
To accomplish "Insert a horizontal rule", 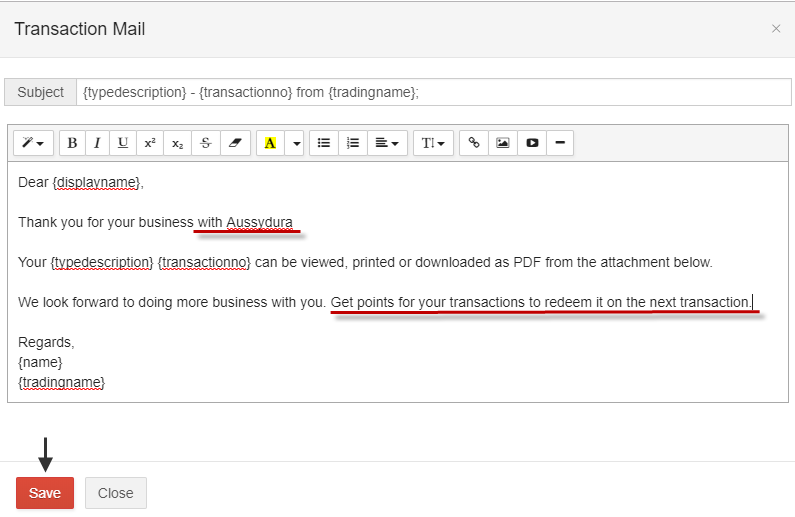I will (560, 143).
